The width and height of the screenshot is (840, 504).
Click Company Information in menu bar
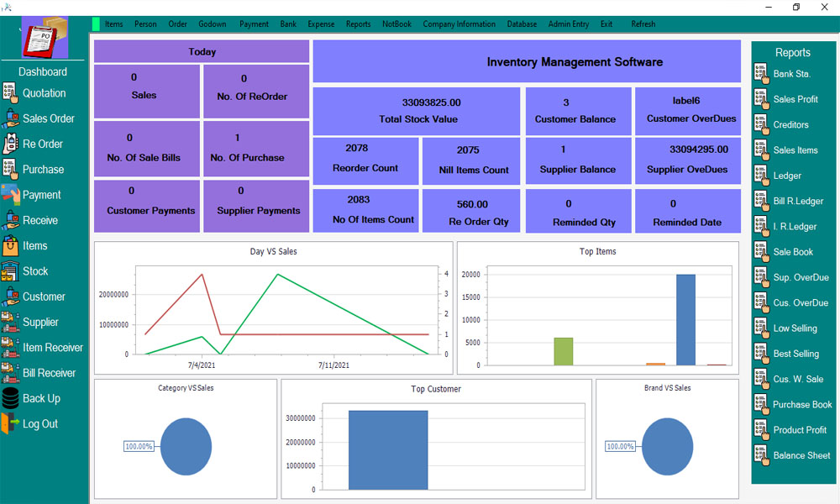click(x=459, y=24)
